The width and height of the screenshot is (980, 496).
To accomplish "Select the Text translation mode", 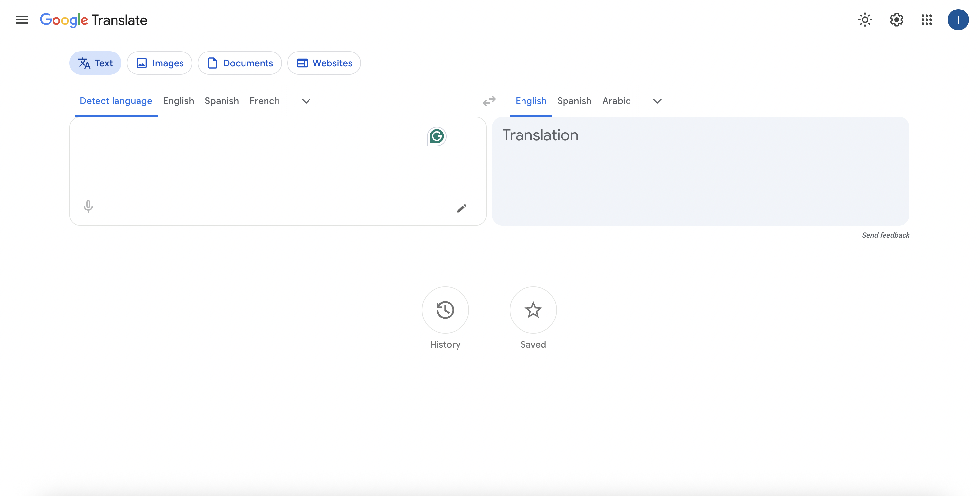I will click(96, 63).
